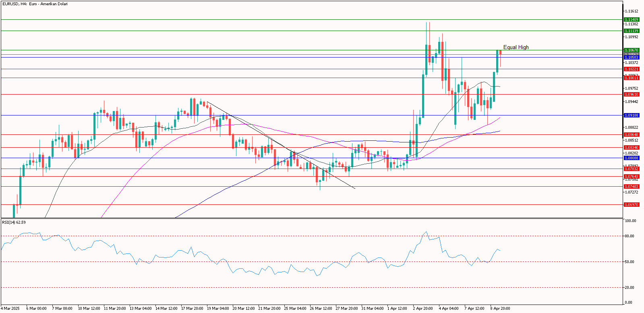This screenshot has width=644, height=313.
Task: Click the 31 Mar 04:00 time label
Action: coord(373,309)
